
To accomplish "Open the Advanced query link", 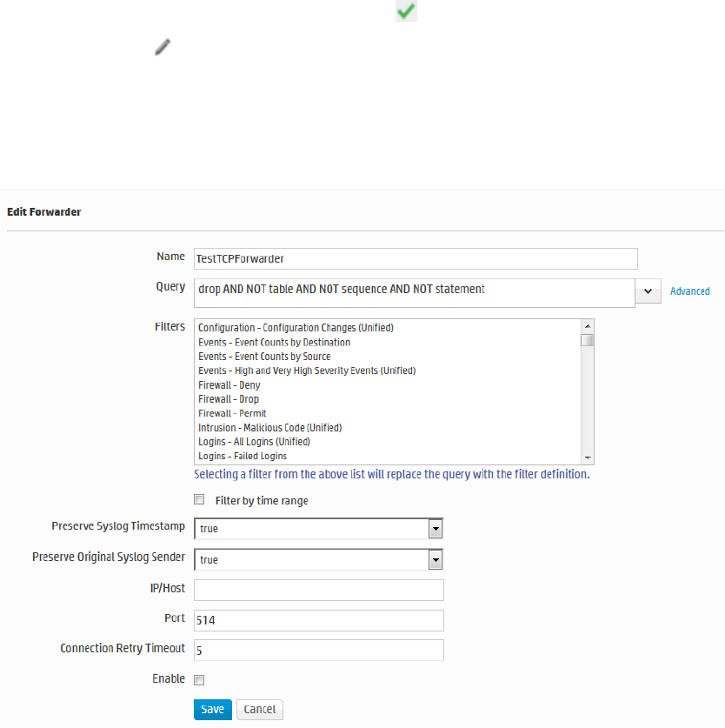I will [x=690, y=291].
